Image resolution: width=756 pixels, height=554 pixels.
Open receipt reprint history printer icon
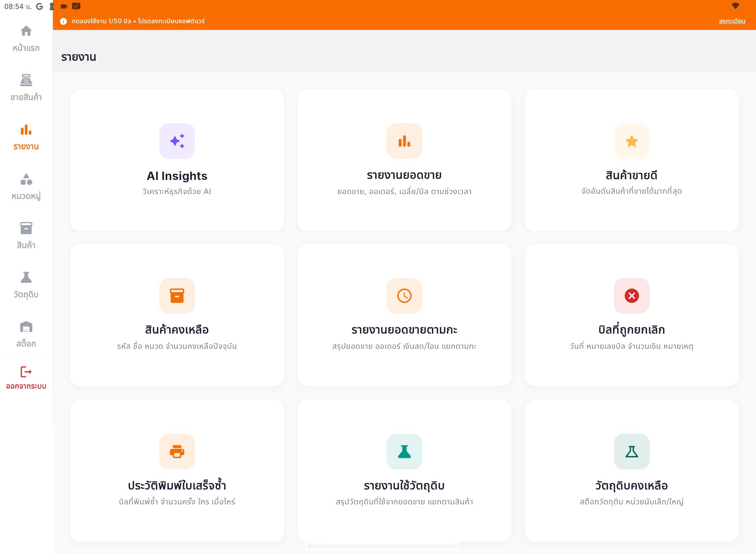(x=177, y=451)
